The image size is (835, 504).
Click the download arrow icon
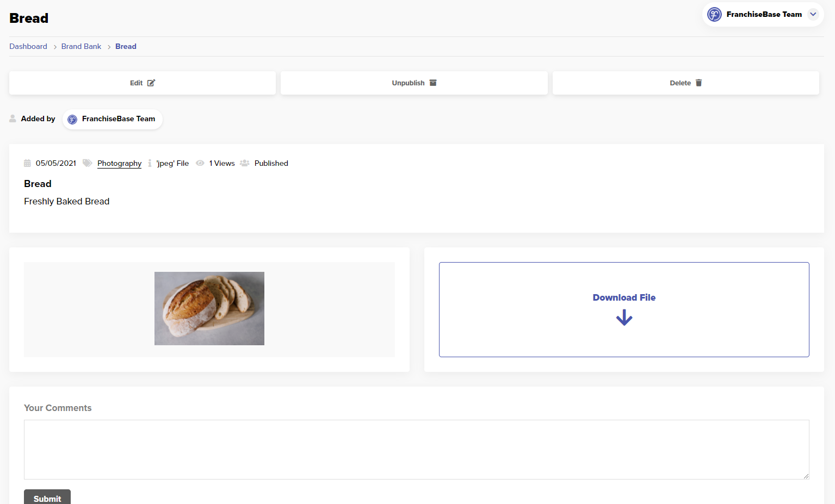click(624, 318)
